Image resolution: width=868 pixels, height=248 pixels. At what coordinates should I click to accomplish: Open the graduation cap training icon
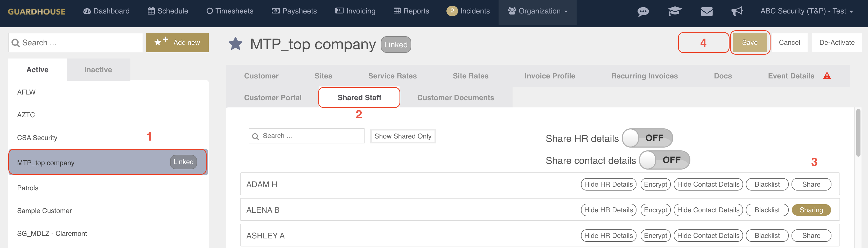coord(675,11)
